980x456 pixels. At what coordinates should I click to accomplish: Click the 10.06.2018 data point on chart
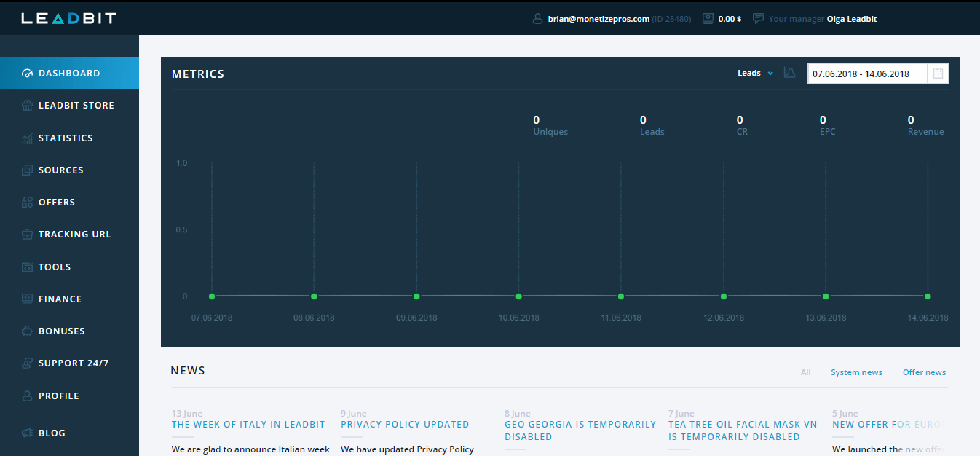click(x=518, y=296)
